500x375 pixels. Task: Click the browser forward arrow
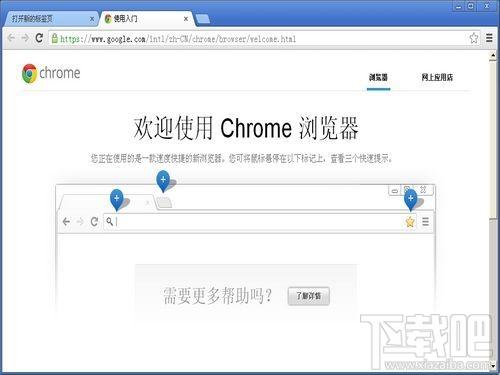click(x=25, y=38)
